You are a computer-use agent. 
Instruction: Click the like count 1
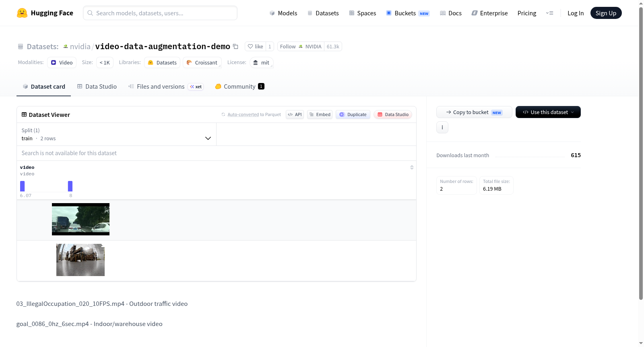click(x=270, y=46)
